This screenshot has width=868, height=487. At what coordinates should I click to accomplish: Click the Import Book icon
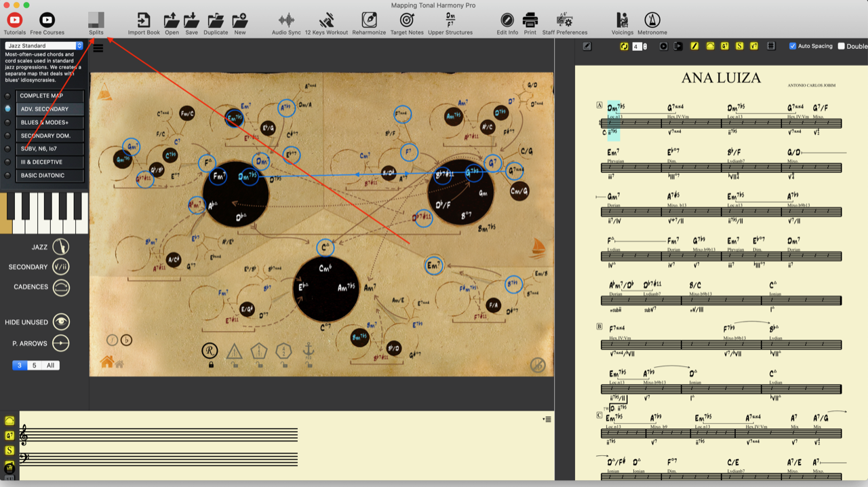(x=143, y=22)
